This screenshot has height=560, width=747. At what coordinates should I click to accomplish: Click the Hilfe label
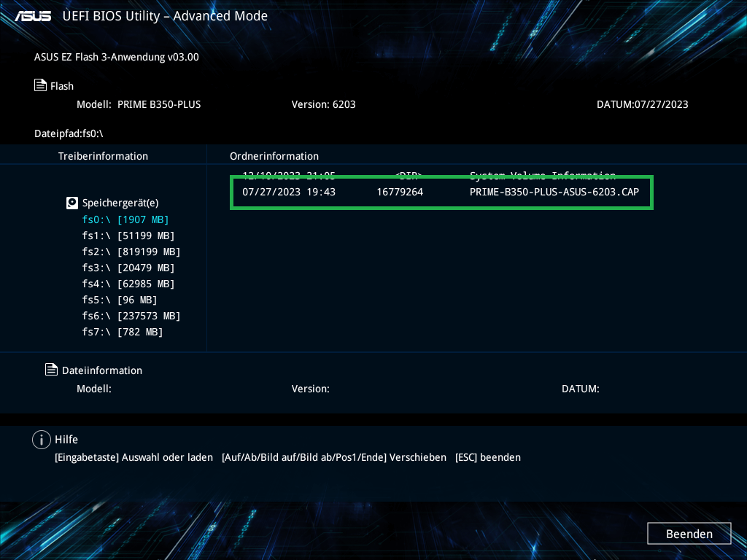click(x=66, y=440)
